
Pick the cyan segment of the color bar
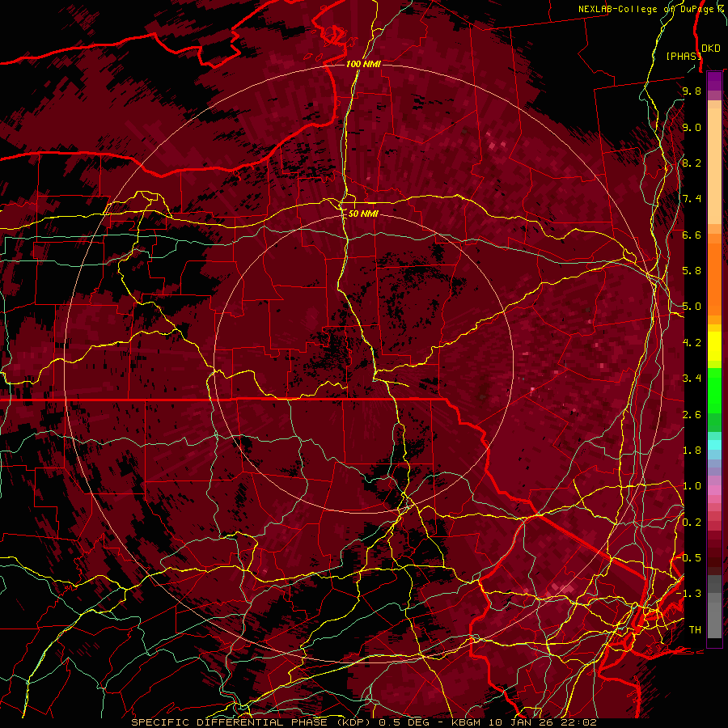[x=714, y=444]
